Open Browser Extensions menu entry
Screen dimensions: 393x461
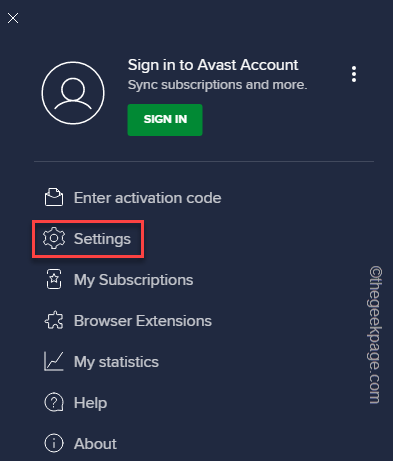[143, 321]
